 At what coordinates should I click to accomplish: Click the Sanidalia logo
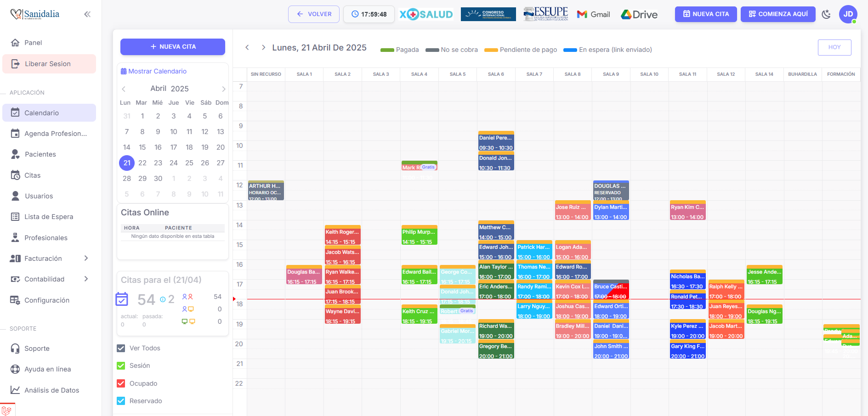coord(35,14)
